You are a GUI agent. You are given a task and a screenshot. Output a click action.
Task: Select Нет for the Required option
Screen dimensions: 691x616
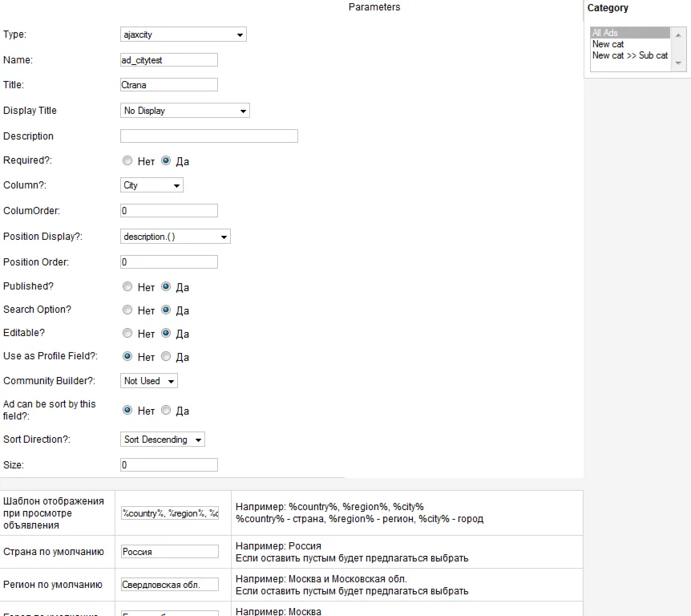pyautogui.click(x=127, y=160)
